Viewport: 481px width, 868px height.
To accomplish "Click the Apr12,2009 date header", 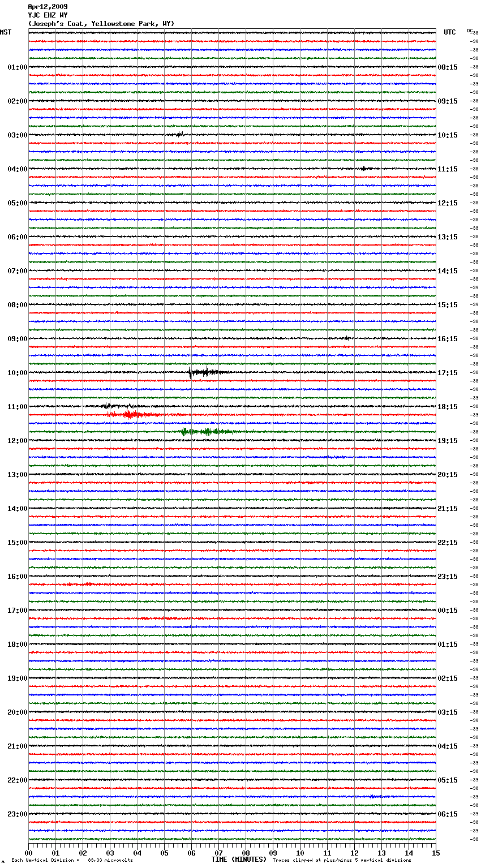I will coord(48,7).
